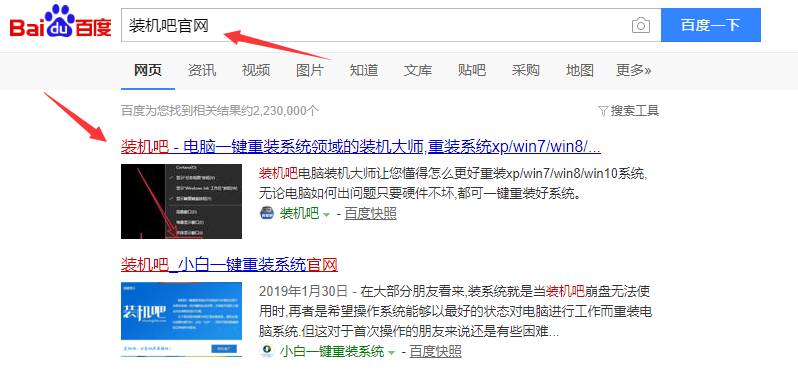
Task: Open 百度快照 for the 装机吧 result
Action: point(370,213)
